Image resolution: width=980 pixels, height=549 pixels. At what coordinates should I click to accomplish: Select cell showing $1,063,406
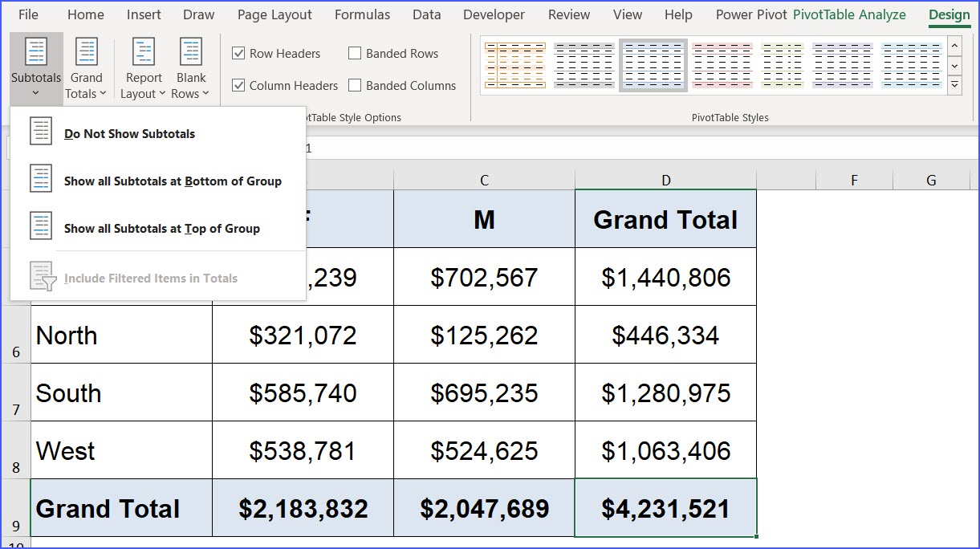(665, 450)
